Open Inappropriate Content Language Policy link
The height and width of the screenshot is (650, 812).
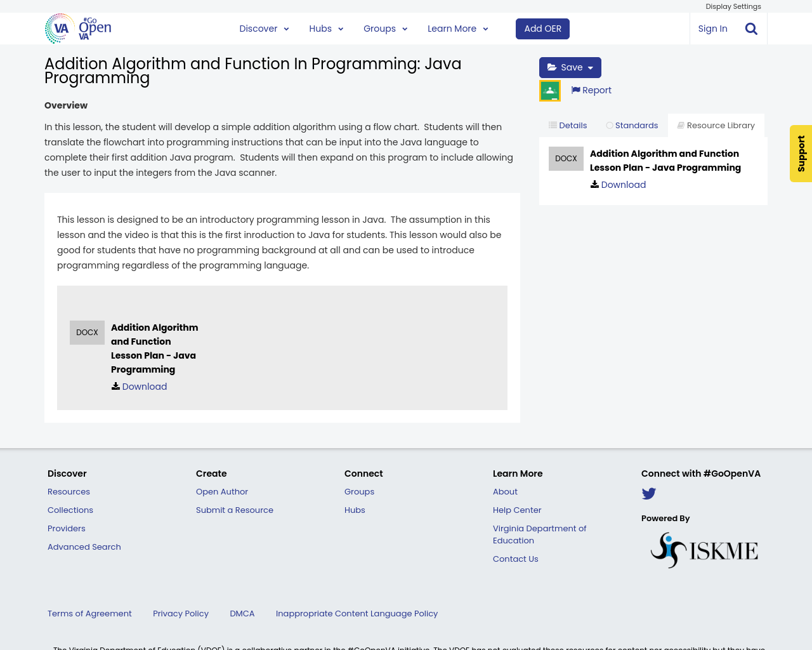click(x=357, y=614)
